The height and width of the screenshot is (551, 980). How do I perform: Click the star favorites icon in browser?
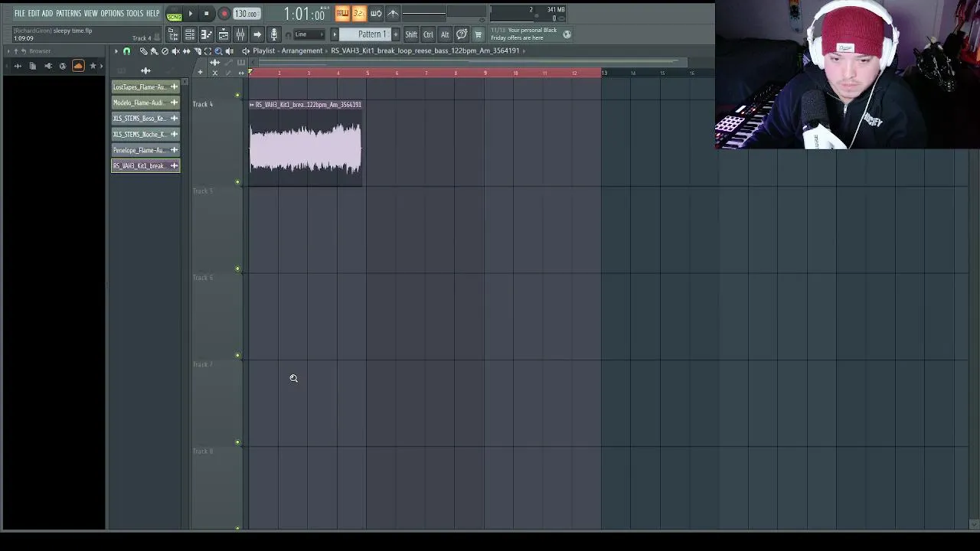point(93,66)
